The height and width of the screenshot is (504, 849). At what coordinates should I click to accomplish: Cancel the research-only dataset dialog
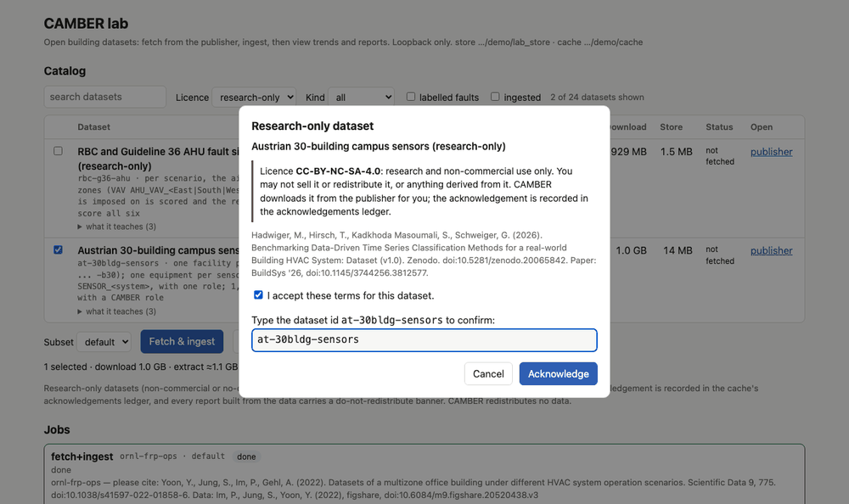coord(488,373)
